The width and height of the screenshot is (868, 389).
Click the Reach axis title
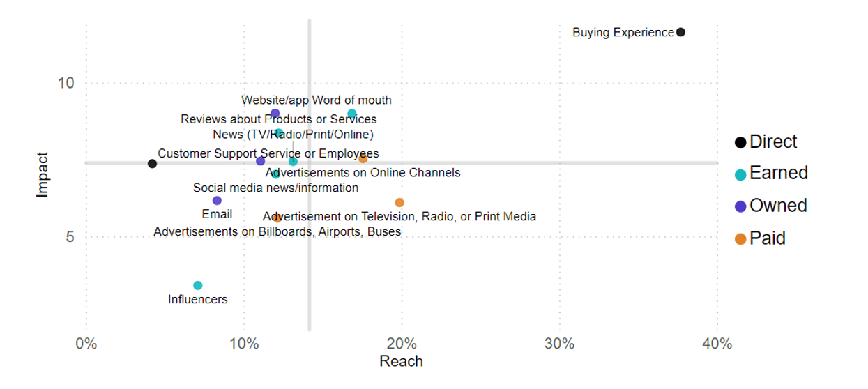(x=401, y=361)
